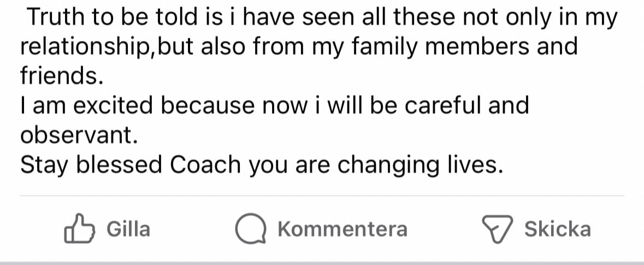Tap the speech bubble comment icon

tap(251, 229)
